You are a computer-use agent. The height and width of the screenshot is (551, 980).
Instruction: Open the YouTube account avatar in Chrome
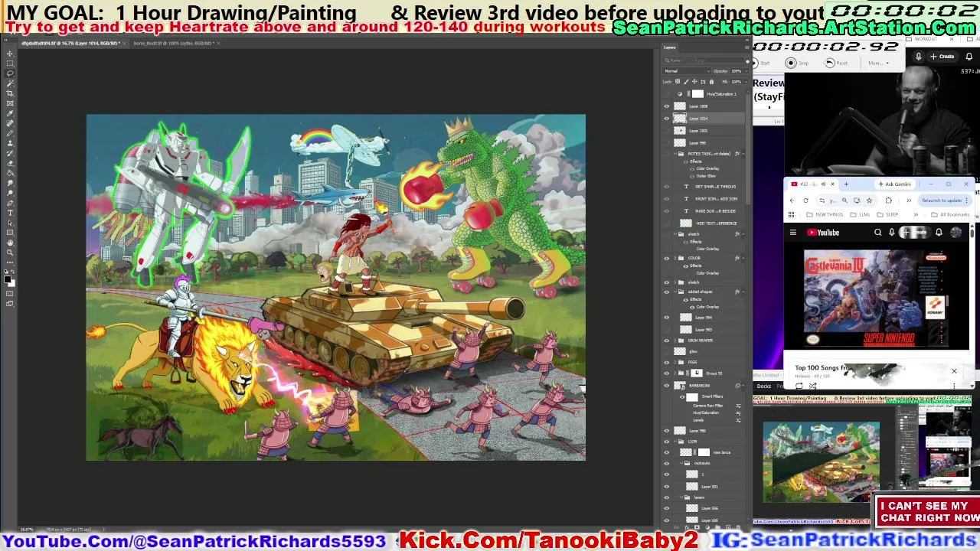click(956, 233)
